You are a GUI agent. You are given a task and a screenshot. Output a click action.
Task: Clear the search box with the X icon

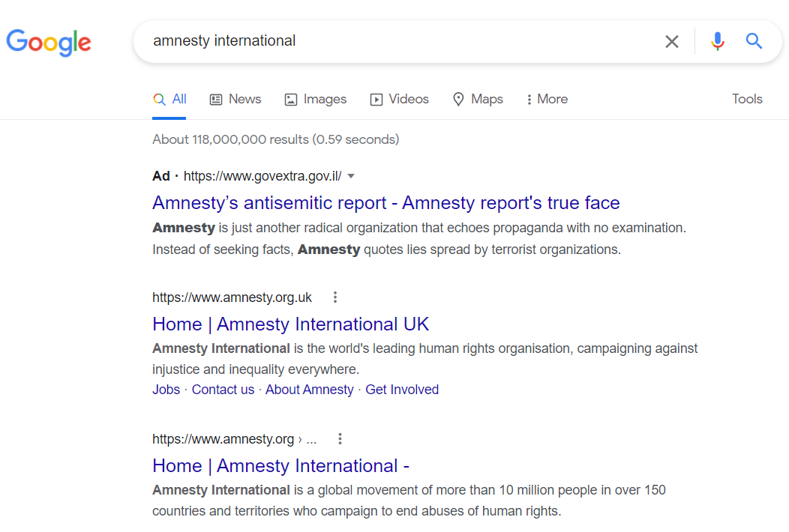coord(672,41)
